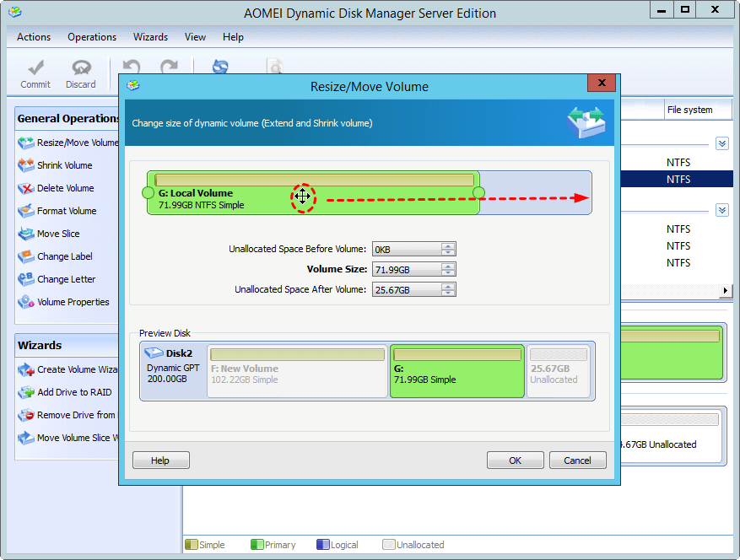This screenshot has width=740, height=560.
Task: Click right scroll arrow of volume list
Action: (x=726, y=291)
